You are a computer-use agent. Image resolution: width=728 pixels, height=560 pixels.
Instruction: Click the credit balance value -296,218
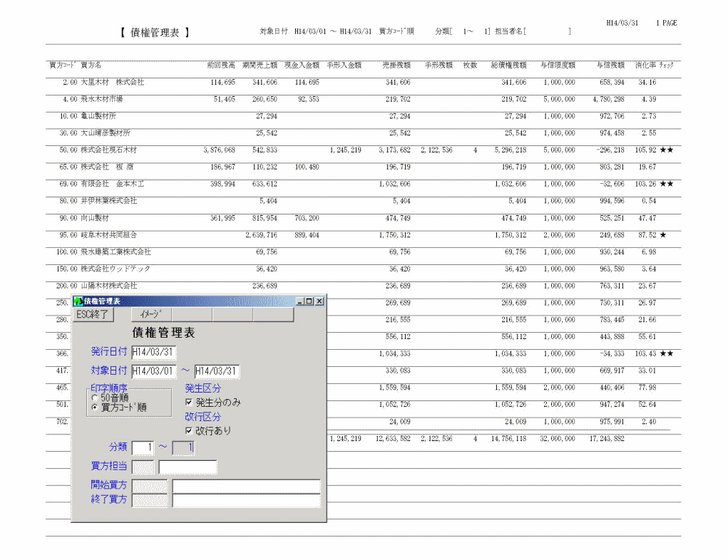coord(610,150)
